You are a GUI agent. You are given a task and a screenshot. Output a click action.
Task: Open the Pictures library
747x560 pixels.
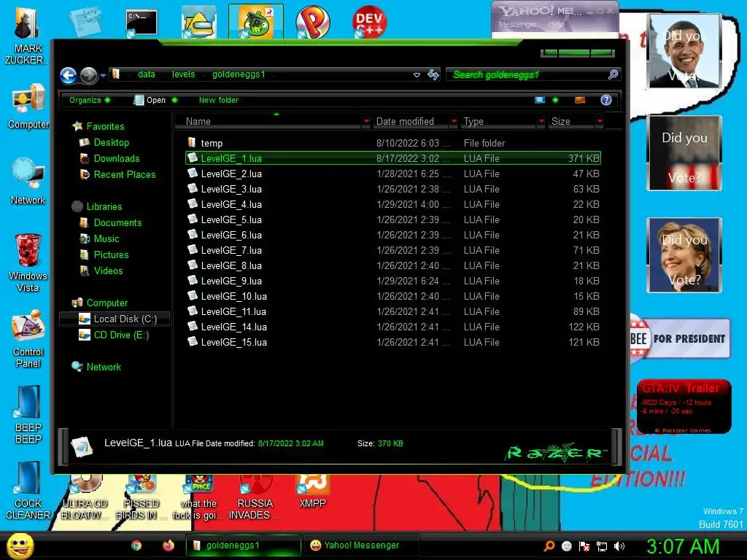coord(111,254)
